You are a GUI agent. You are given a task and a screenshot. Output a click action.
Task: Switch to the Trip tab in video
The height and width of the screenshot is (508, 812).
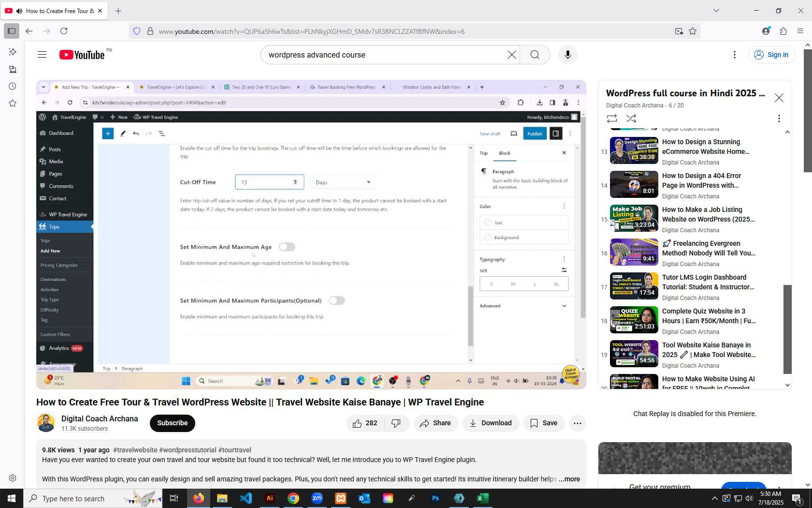(x=483, y=153)
